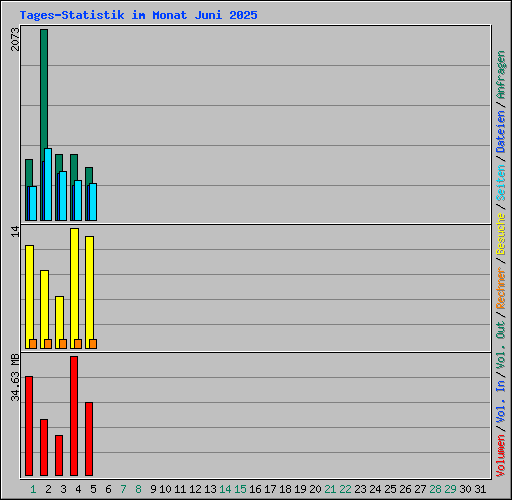Select day '27' on the x-axis
512x500 pixels.
tap(420, 489)
